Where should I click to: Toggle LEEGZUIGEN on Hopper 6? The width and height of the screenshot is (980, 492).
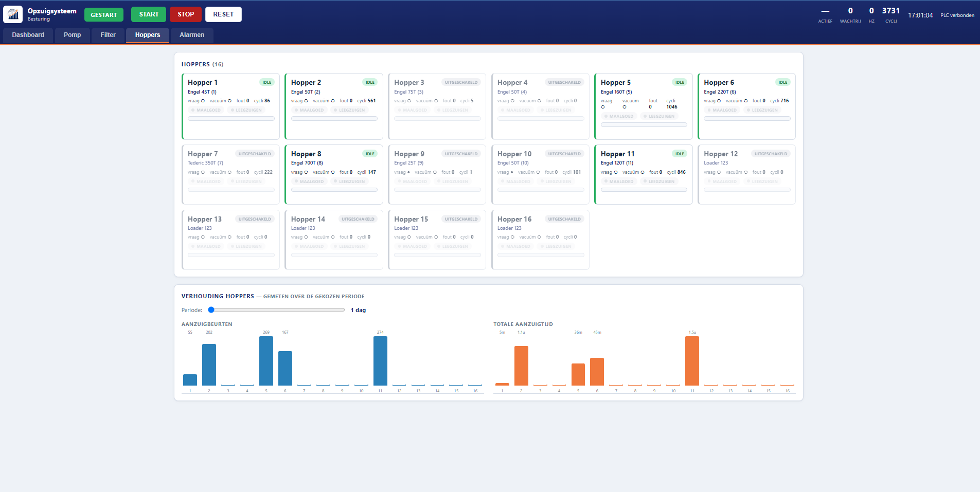[762, 110]
